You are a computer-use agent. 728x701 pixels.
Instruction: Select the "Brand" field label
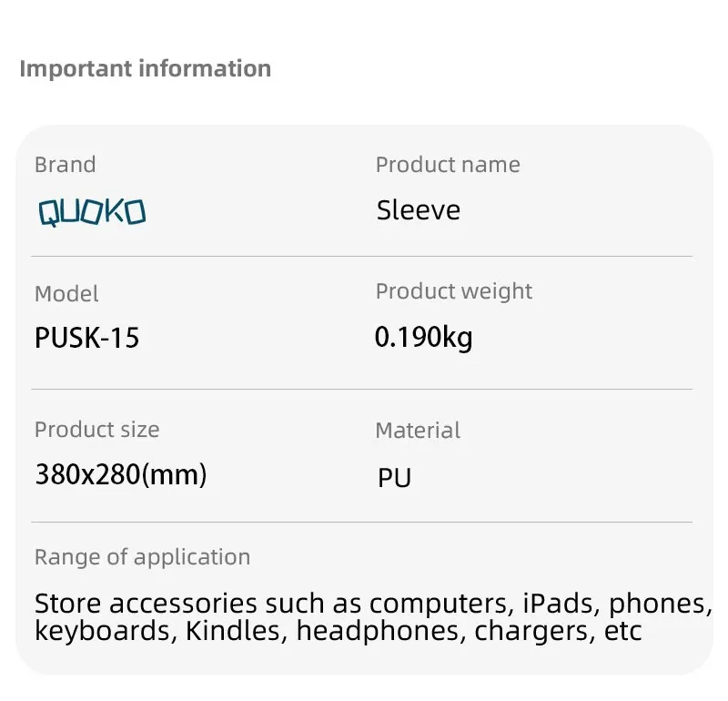coord(65,165)
